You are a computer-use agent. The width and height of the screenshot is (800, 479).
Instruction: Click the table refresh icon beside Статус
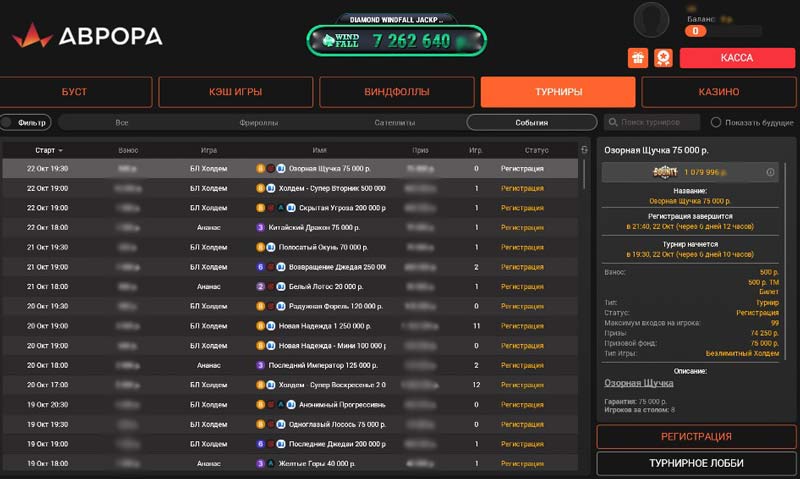pos(584,150)
